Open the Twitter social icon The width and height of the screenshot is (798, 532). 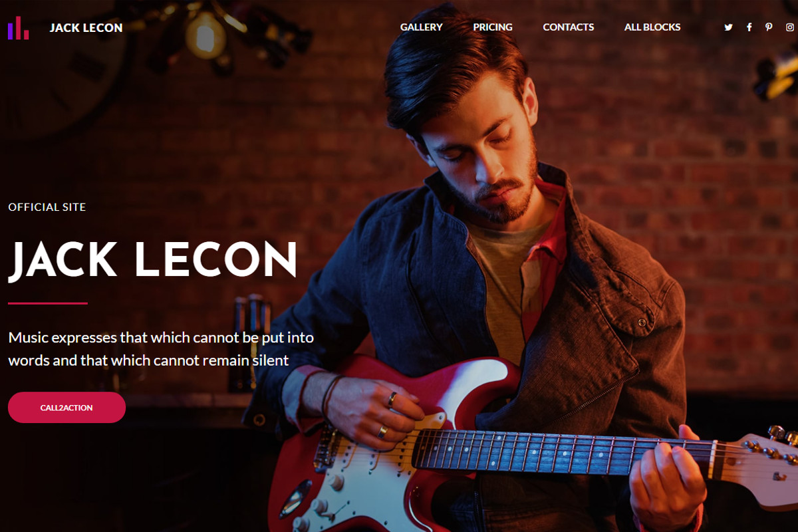click(x=728, y=27)
